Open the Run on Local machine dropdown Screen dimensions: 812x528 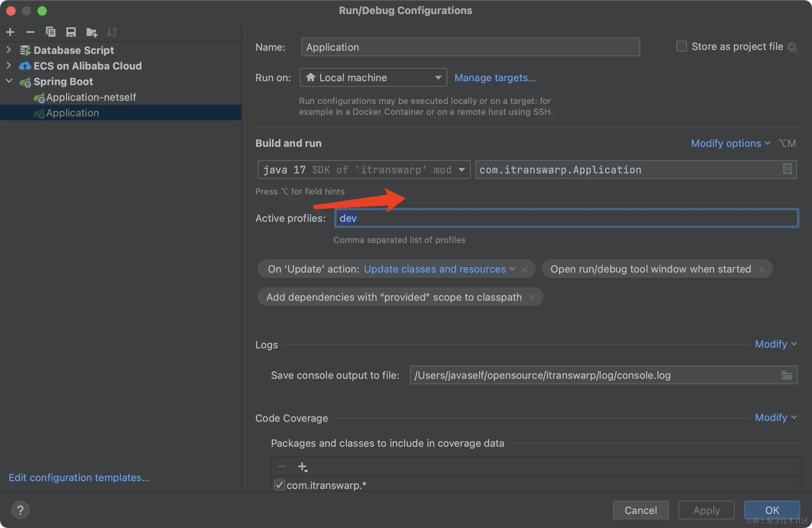[373, 78]
